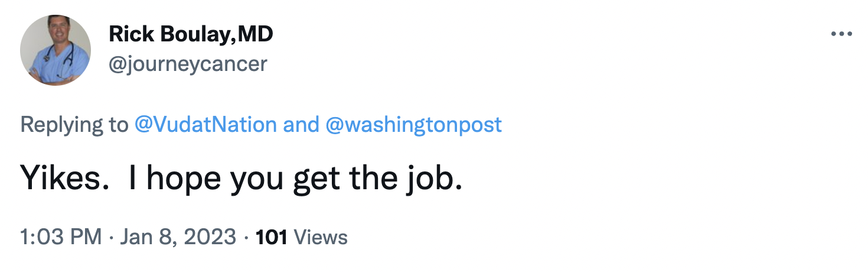868x272 pixels.
Task: Click the 101 view count number
Action: pyautogui.click(x=271, y=237)
